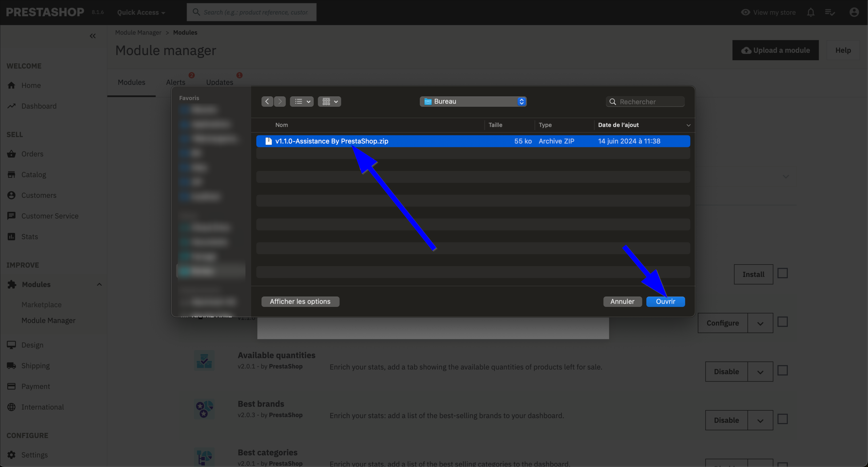Click the Available quantities module icon

point(204,361)
